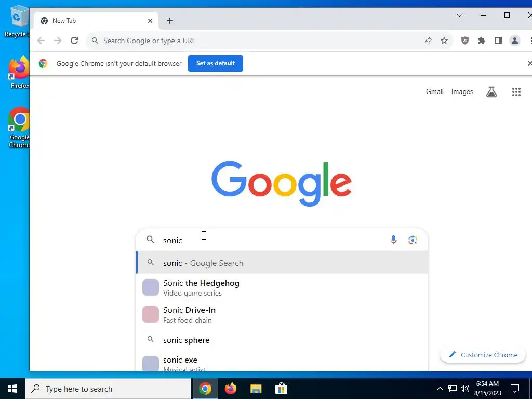This screenshot has width=532, height=399.
Task: Close the New Tab tab
Action: coord(150,21)
